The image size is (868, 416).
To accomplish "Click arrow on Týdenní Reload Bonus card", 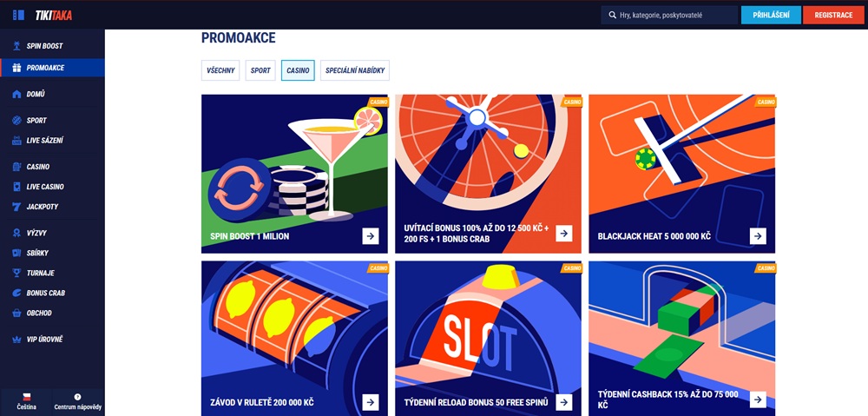I will [x=564, y=402].
